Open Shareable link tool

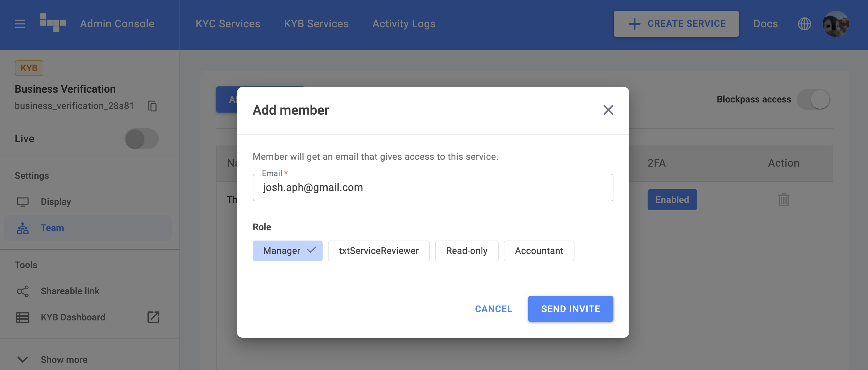pos(88,291)
